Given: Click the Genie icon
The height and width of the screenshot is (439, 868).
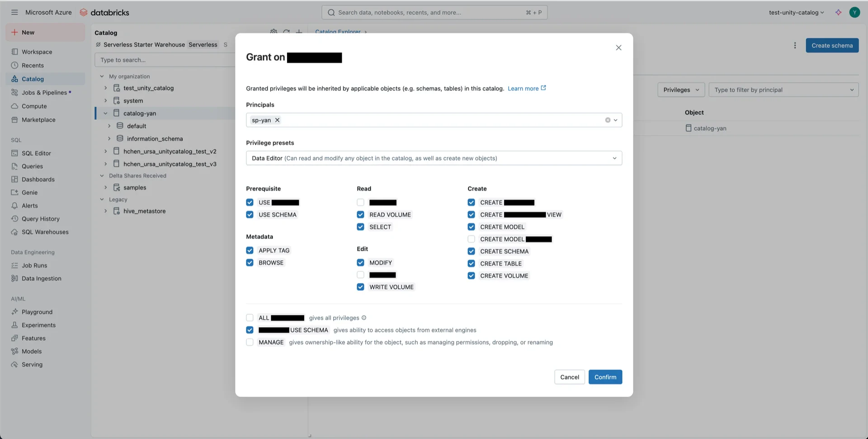Looking at the screenshot, I should [14, 192].
